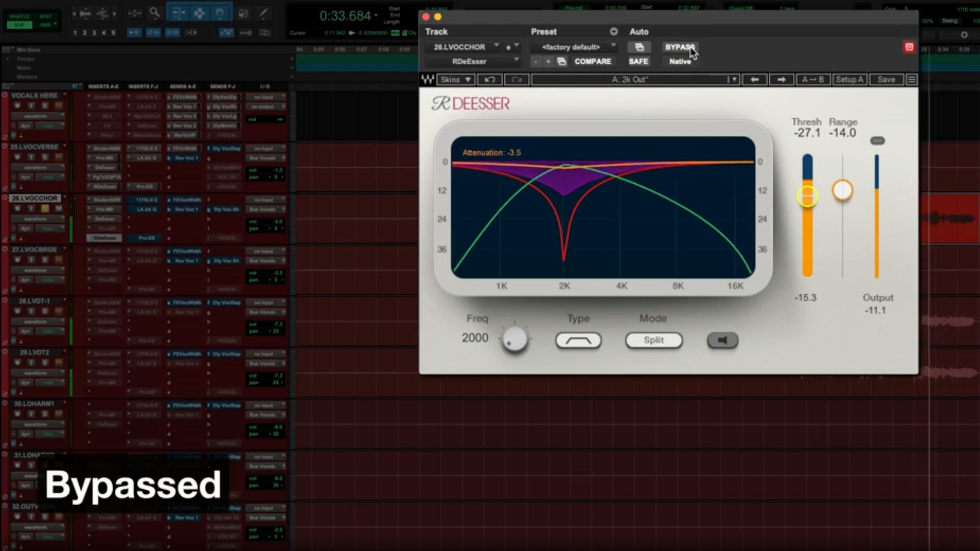Click the Range slider handle

842,191
